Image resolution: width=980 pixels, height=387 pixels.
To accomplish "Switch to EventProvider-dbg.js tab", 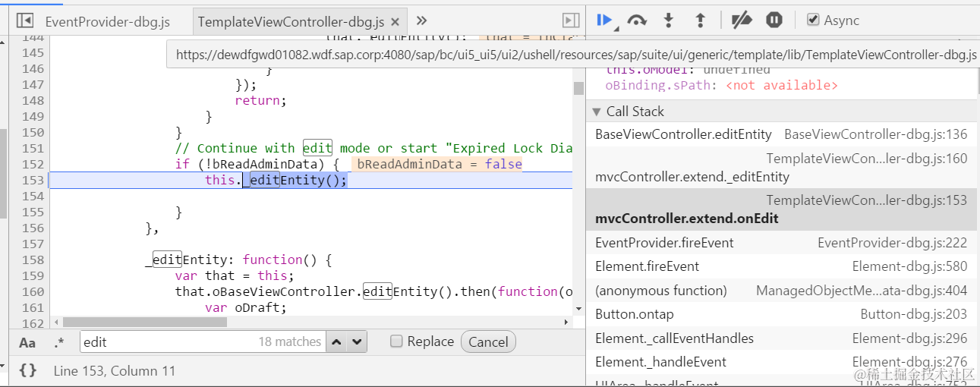I will (107, 21).
